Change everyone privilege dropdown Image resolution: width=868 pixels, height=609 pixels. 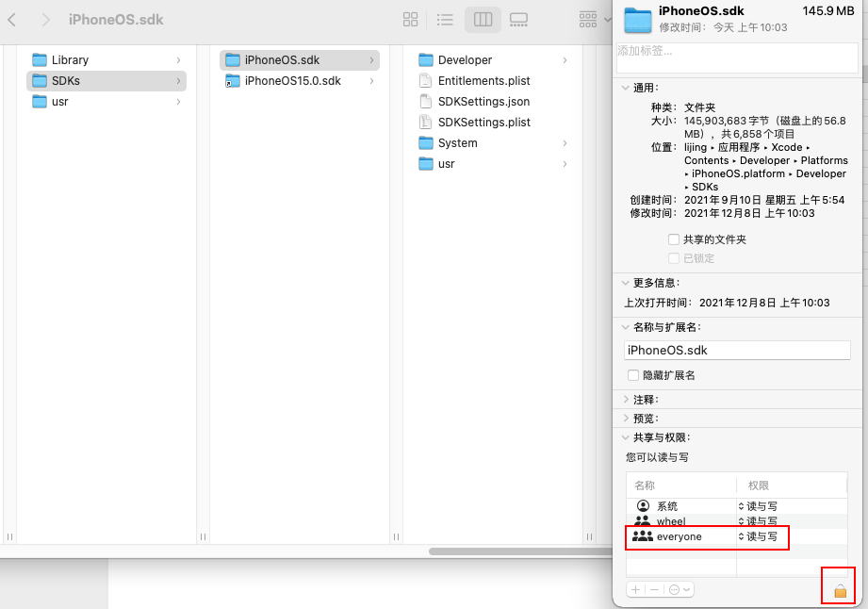(758, 536)
